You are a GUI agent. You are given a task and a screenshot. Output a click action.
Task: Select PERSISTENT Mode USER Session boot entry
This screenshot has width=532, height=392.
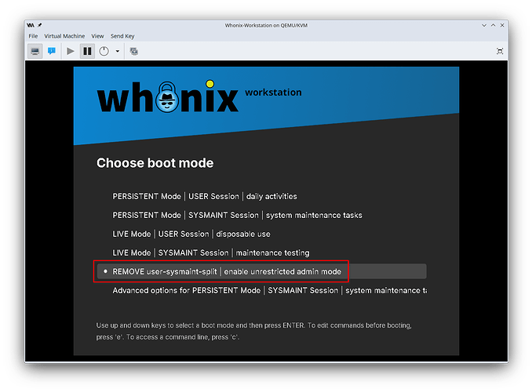(x=205, y=196)
